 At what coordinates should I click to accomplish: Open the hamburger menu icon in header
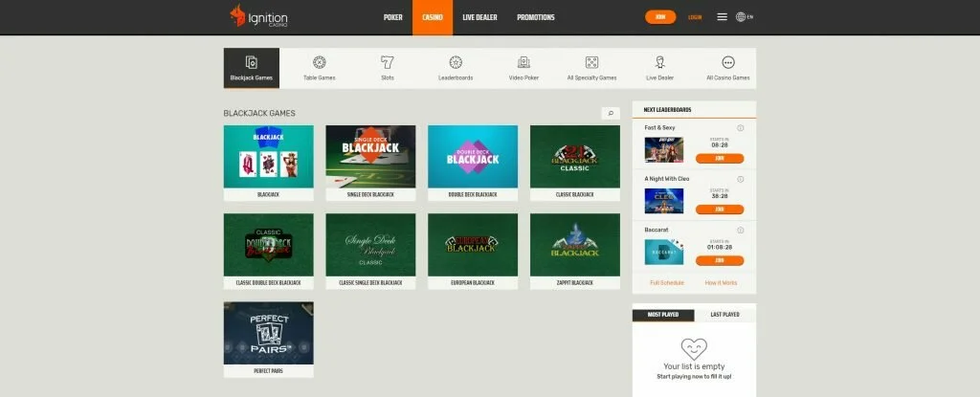[x=722, y=17]
